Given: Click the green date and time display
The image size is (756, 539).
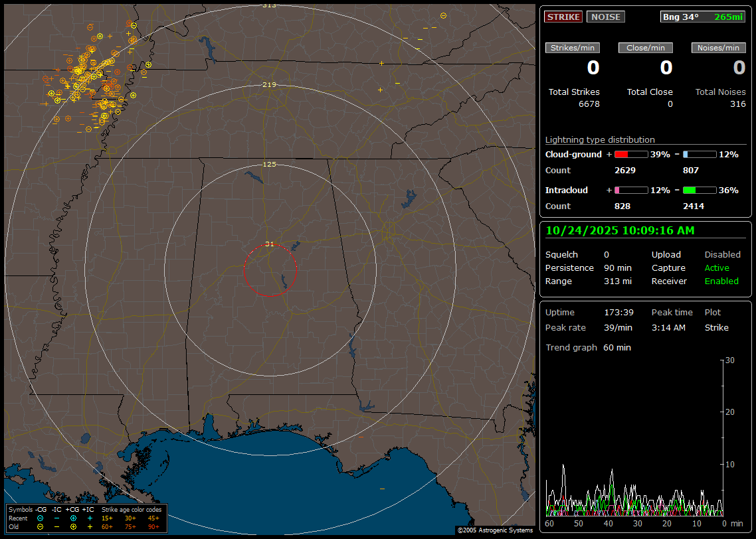Looking at the screenshot, I should point(620,230).
